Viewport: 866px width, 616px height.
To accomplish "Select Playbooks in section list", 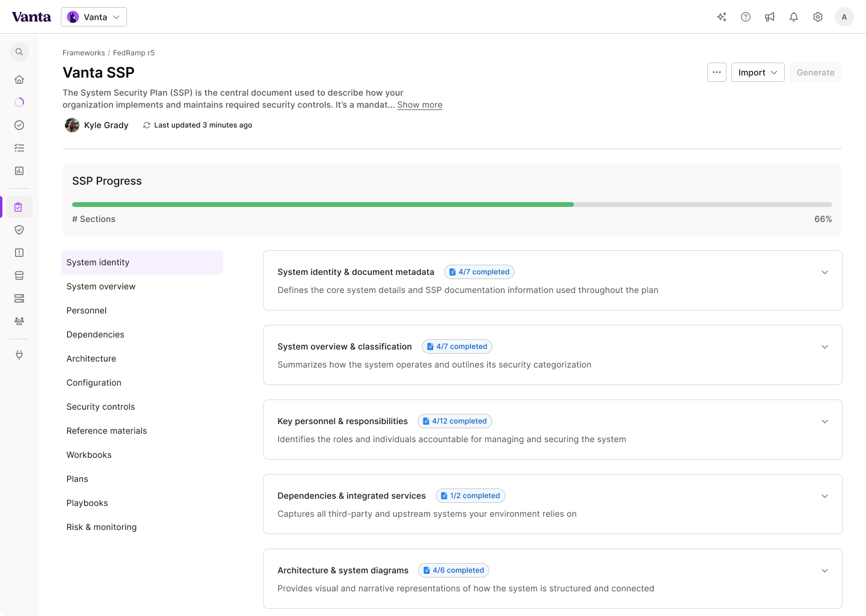I will [142, 503].
